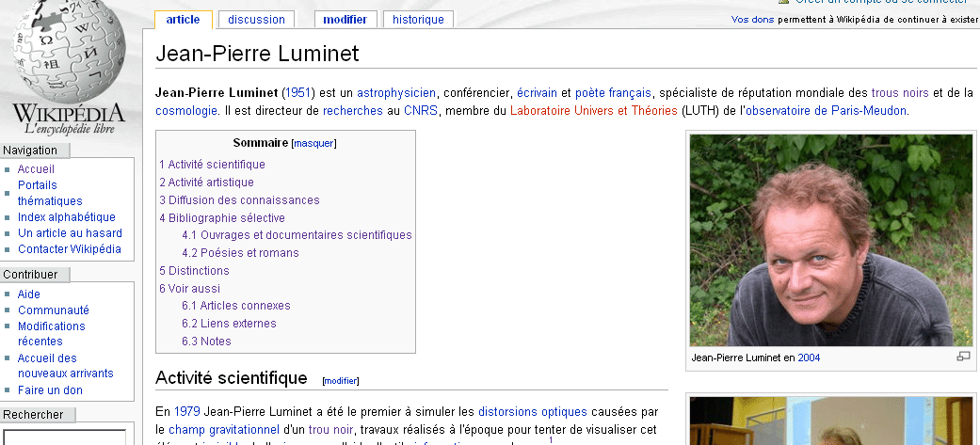The width and height of the screenshot is (980, 445).
Task: Open Index alphabétique
Action: pyautogui.click(x=66, y=217)
